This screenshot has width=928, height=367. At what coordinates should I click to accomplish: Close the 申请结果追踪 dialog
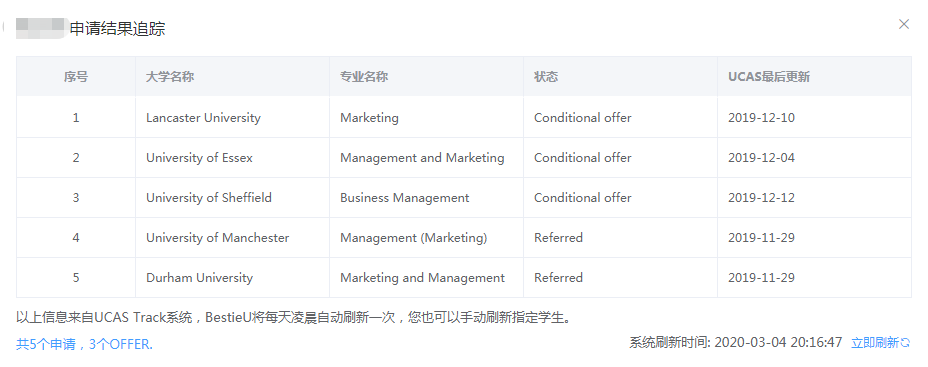tap(904, 24)
